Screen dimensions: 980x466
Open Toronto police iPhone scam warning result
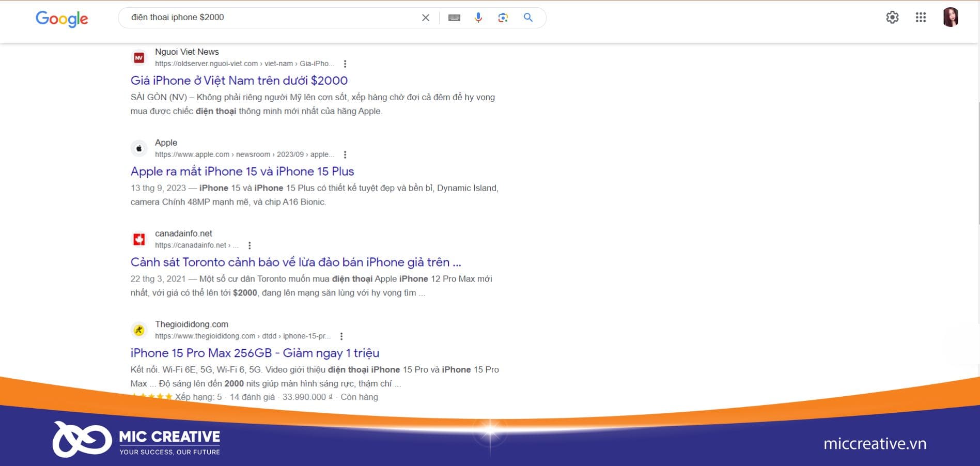(296, 262)
